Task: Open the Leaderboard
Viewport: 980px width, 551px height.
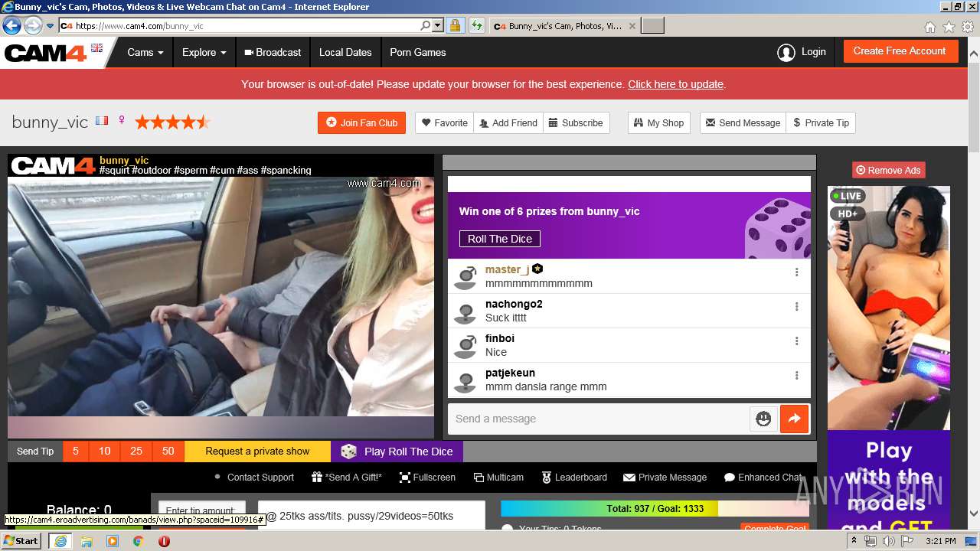Action: 574,478
